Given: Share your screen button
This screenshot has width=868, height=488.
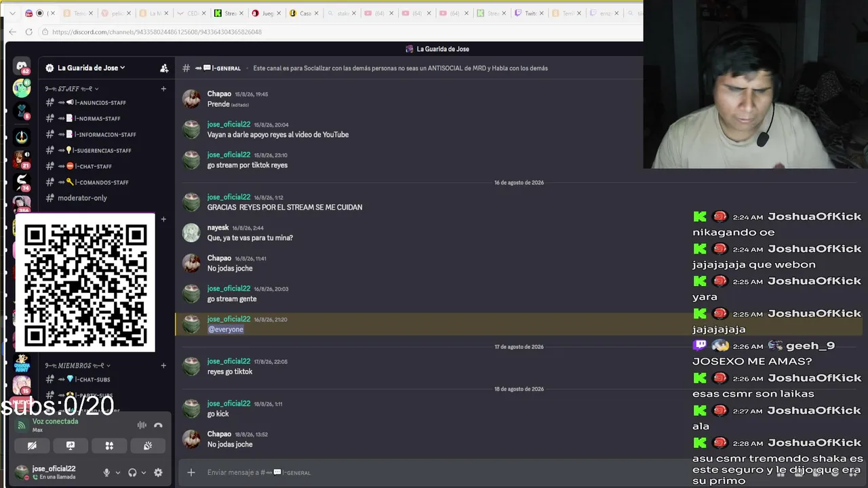Looking at the screenshot, I should (71, 445).
